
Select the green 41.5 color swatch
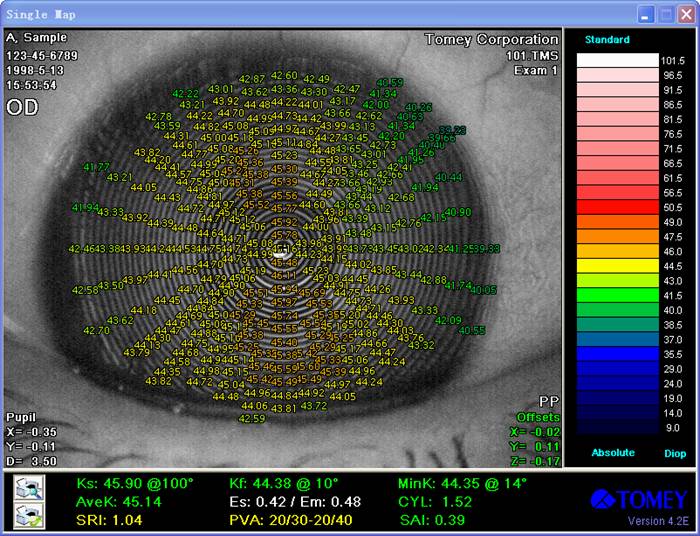(617, 296)
